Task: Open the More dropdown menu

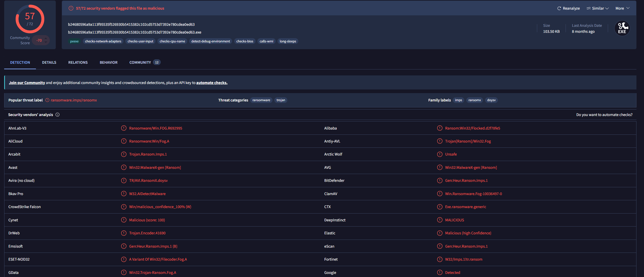Action: pos(623,8)
